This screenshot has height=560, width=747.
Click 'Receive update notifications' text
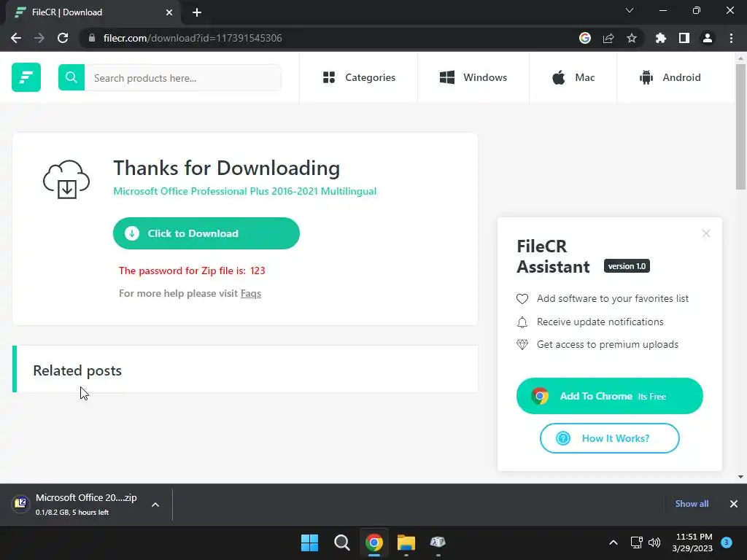600,322
